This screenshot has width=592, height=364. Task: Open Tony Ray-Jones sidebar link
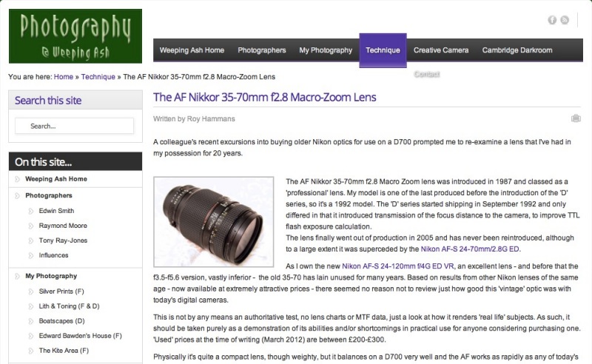click(63, 240)
